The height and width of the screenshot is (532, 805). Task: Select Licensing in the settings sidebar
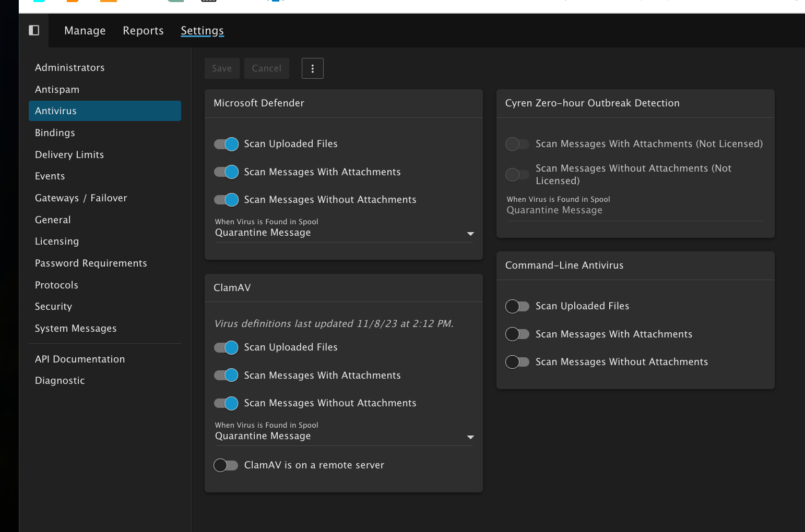point(57,241)
